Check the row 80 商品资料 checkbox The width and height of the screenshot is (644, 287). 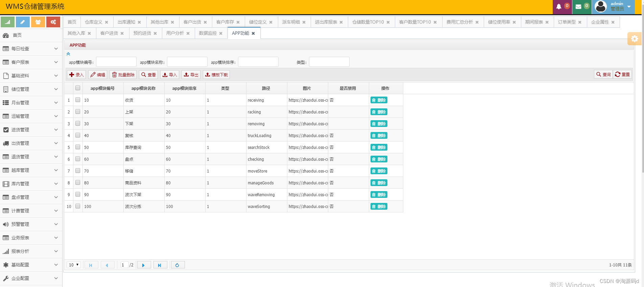[x=78, y=183]
